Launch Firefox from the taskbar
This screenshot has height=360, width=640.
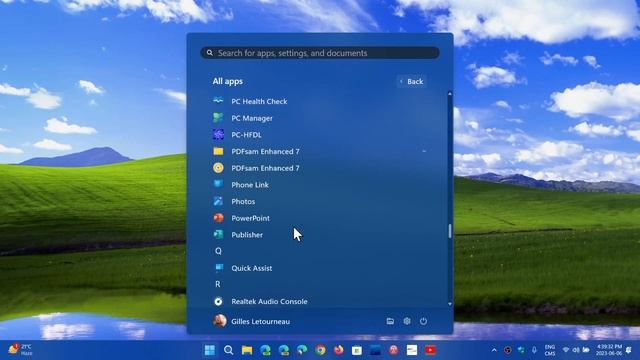coord(338,350)
